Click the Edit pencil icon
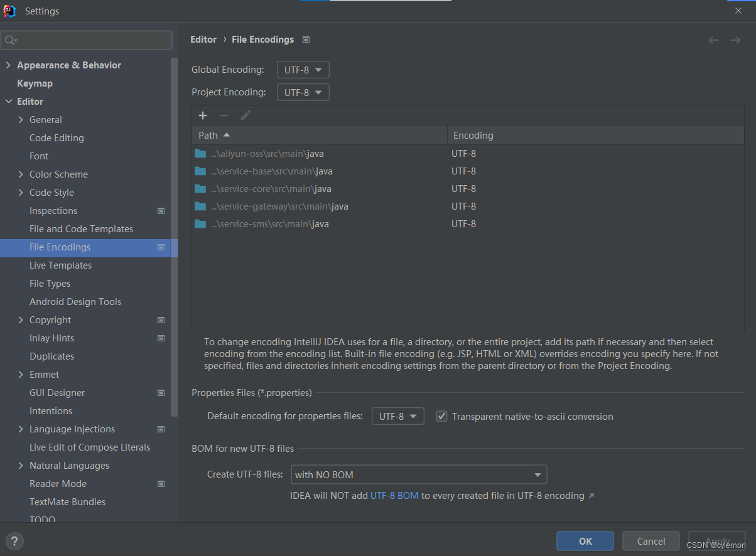 (x=246, y=115)
